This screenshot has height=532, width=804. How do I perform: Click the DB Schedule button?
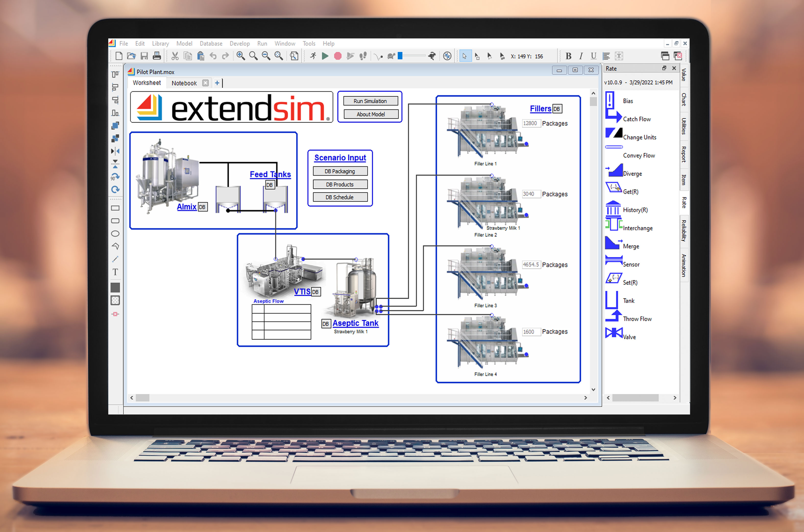pos(340,198)
